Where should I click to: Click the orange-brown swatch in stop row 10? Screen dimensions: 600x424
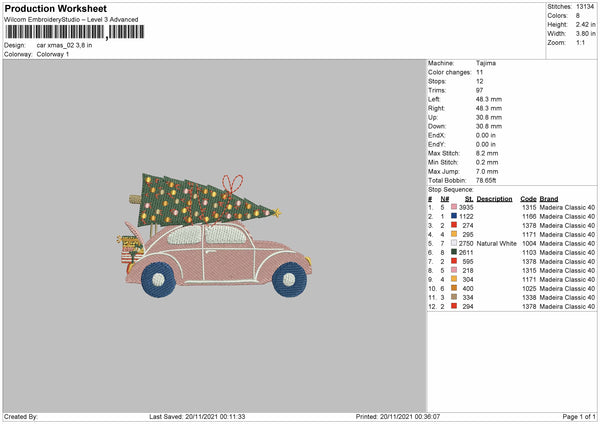pos(454,288)
